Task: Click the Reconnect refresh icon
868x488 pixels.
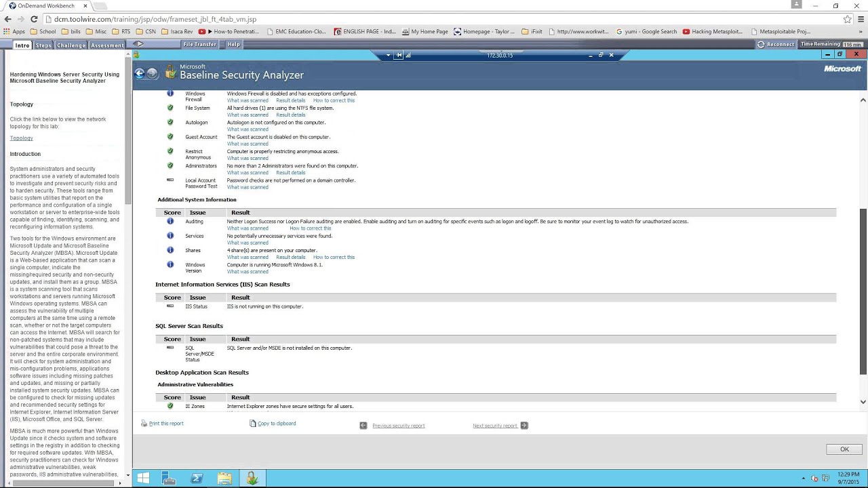Action: [x=761, y=45]
